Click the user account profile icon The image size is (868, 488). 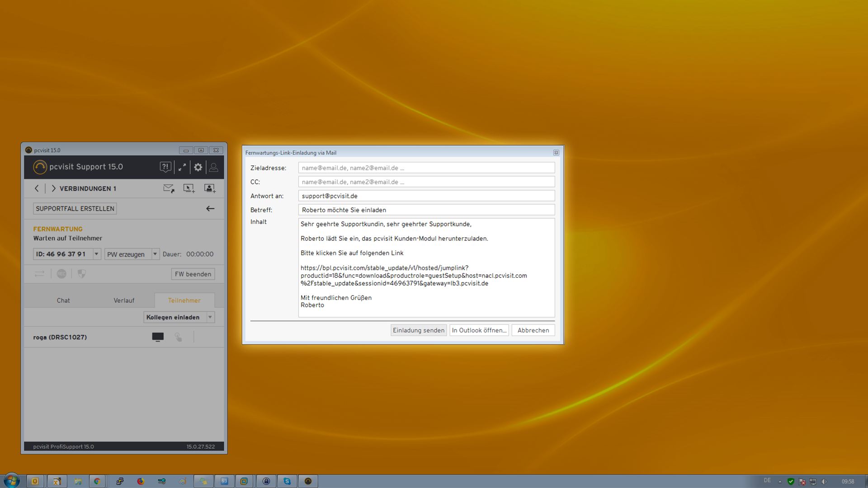coord(214,167)
